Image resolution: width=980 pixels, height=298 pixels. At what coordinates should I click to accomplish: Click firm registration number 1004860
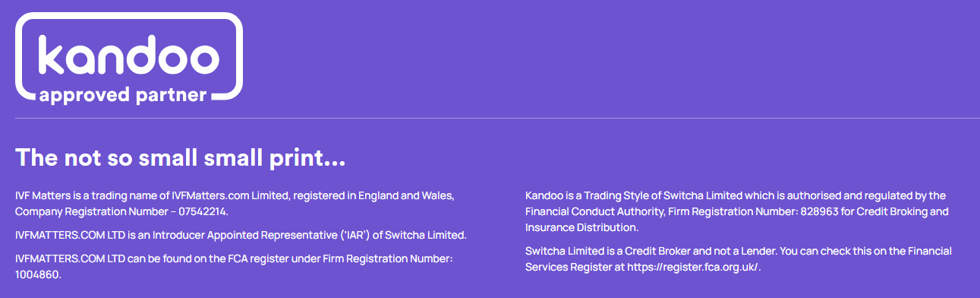(x=38, y=274)
